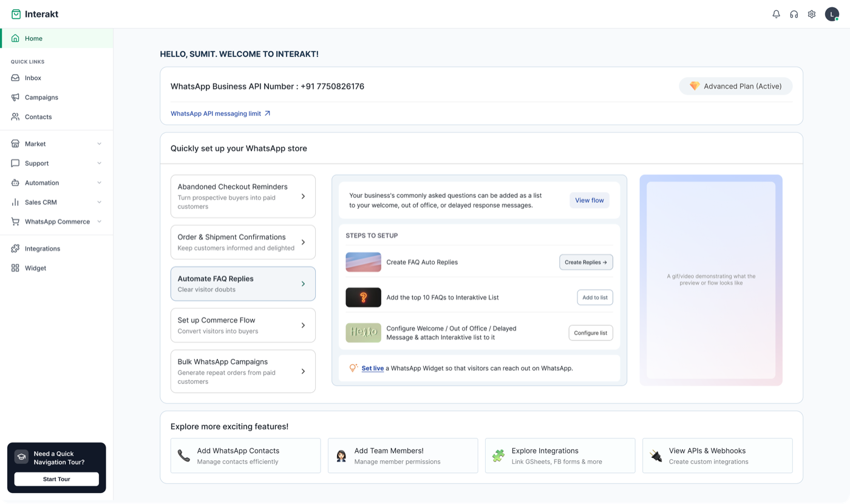Click the Automation robot icon
Image resolution: width=850 pixels, height=504 pixels.
[x=15, y=183]
